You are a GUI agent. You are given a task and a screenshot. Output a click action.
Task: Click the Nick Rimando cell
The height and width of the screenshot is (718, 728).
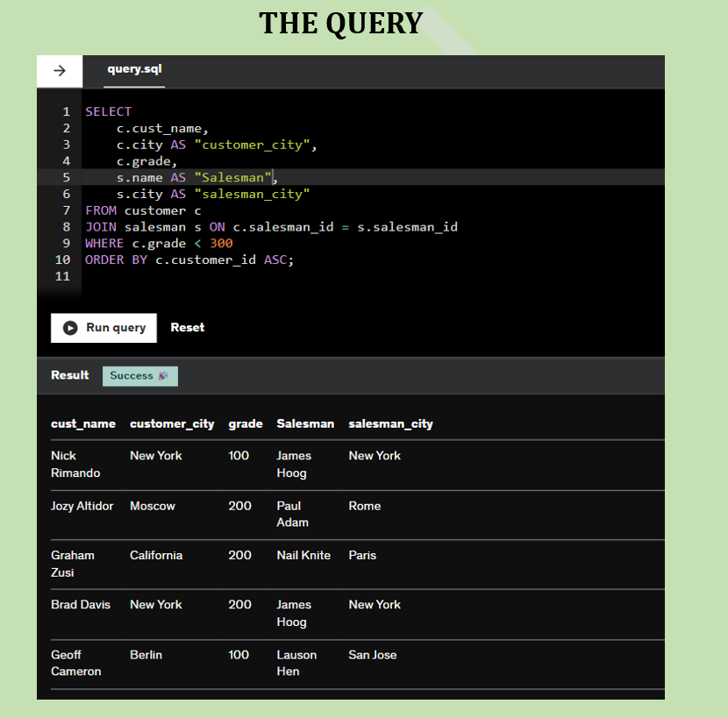pyautogui.click(x=75, y=464)
